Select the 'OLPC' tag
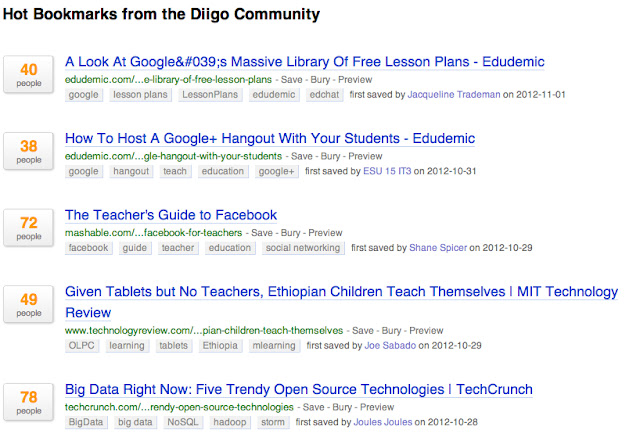Viewport: 640px width, 448px height. tap(82, 346)
